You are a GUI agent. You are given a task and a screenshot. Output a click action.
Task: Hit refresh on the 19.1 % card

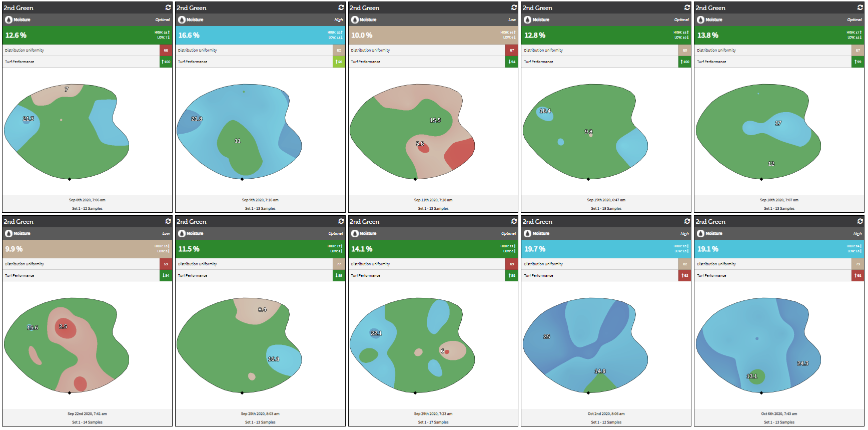click(860, 221)
